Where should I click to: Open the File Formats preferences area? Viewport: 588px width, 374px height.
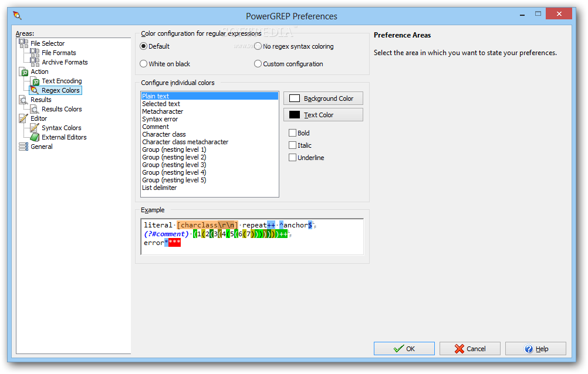[59, 53]
